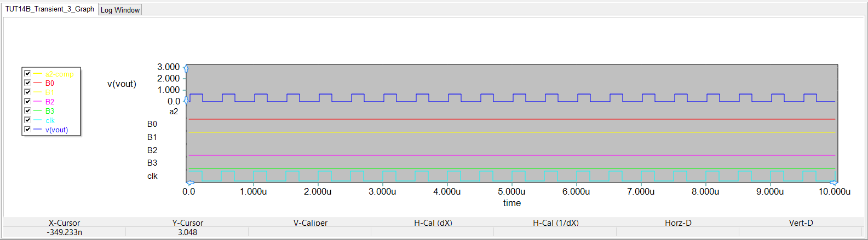The image size is (868, 240).
Task: Click the blue v(vout) legend line swatch
Action: tap(37, 130)
